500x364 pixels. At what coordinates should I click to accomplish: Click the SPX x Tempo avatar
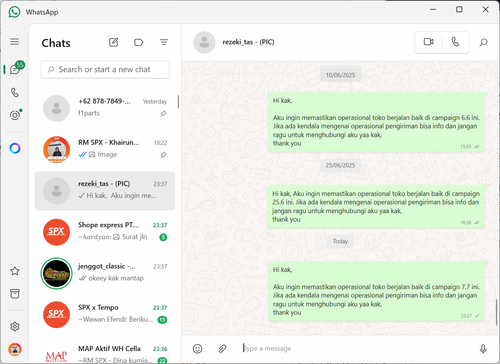[x=56, y=315]
